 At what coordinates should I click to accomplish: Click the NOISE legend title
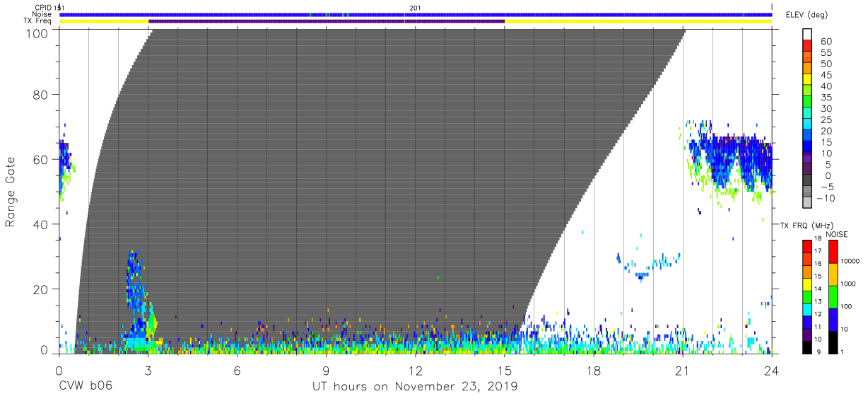(x=836, y=234)
